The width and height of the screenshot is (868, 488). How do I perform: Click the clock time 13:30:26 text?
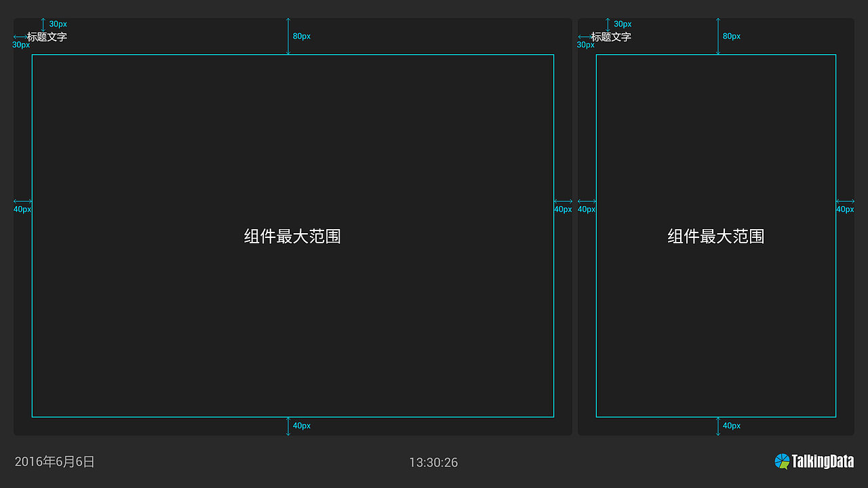click(433, 463)
